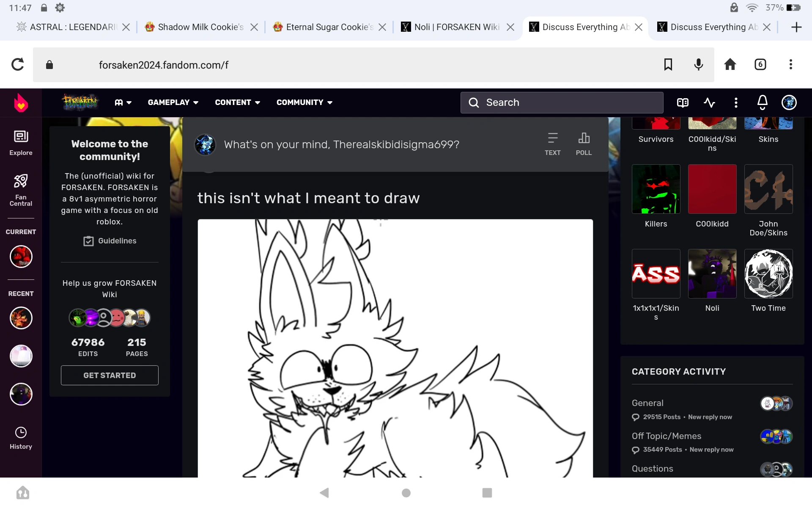This screenshot has width=812, height=508.
Task: Open wiki recent activity pulse icon
Action: click(709, 102)
